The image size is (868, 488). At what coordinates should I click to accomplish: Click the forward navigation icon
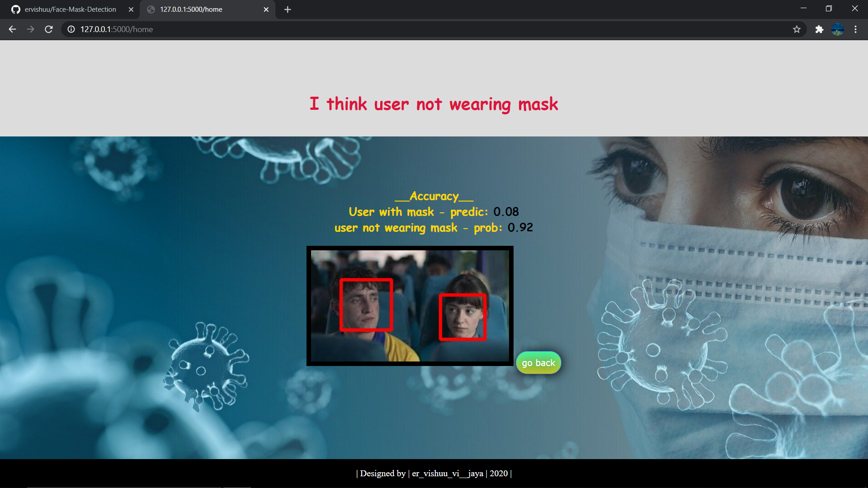pyautogui.click(x=30, y=29)
